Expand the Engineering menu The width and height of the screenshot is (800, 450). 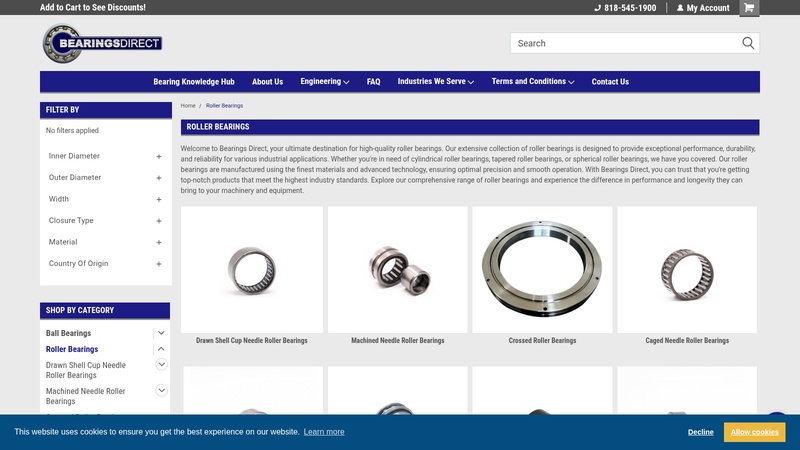click(324, 82)
